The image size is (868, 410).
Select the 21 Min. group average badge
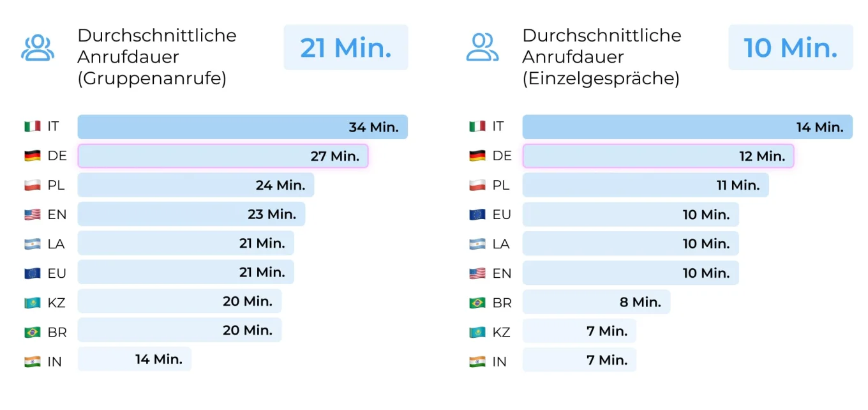click(x=346, y=47)
